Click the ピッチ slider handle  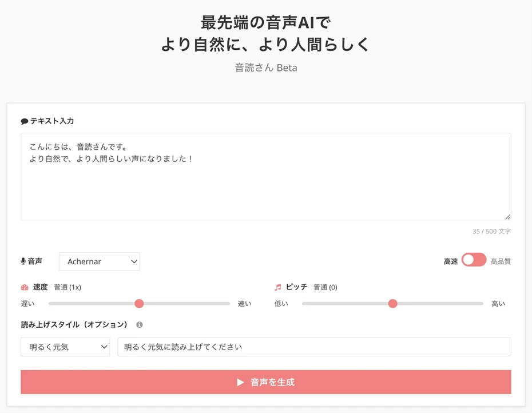[x=392, y=304]
